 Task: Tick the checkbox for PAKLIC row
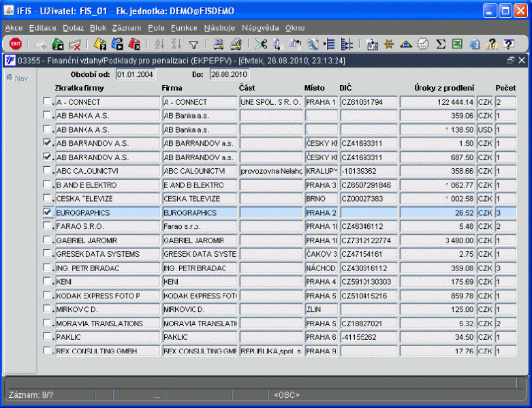click(47, 336)
